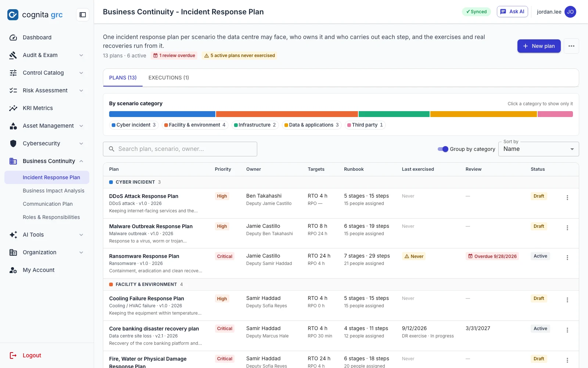Click the Audit & Exam gavel icon

pyautogui.click(x=13, y=55)
